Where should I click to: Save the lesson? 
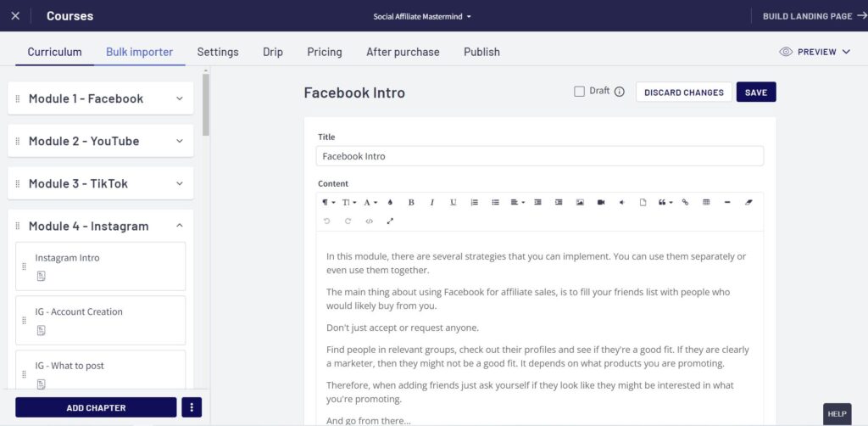pyautogui.click(x=755, y=92)
